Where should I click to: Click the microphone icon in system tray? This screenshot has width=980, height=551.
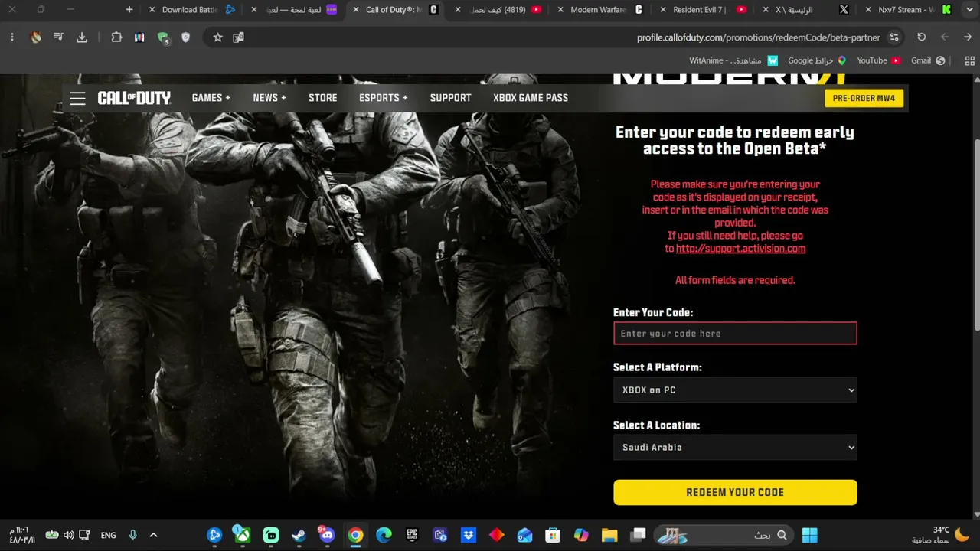132,535
